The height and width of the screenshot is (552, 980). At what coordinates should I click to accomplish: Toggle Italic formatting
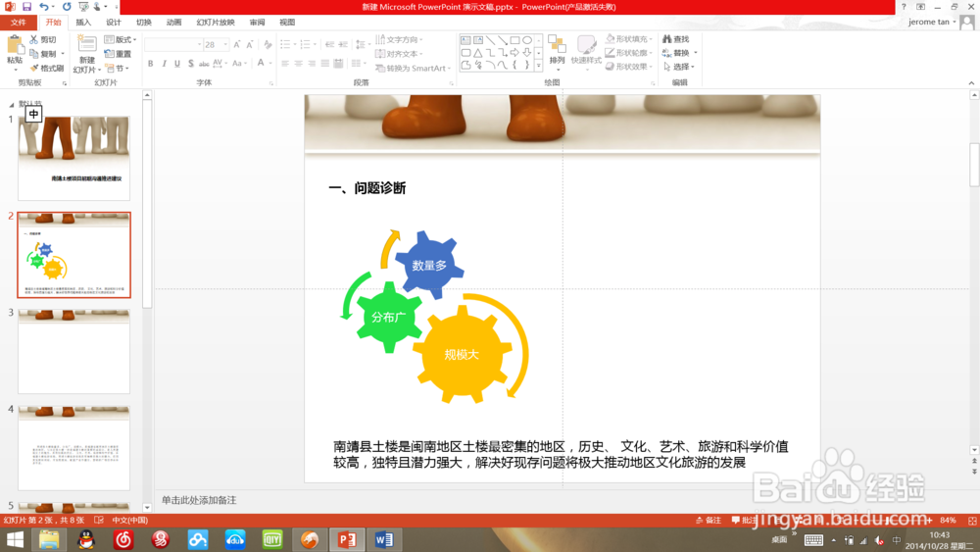pos(164,63)
